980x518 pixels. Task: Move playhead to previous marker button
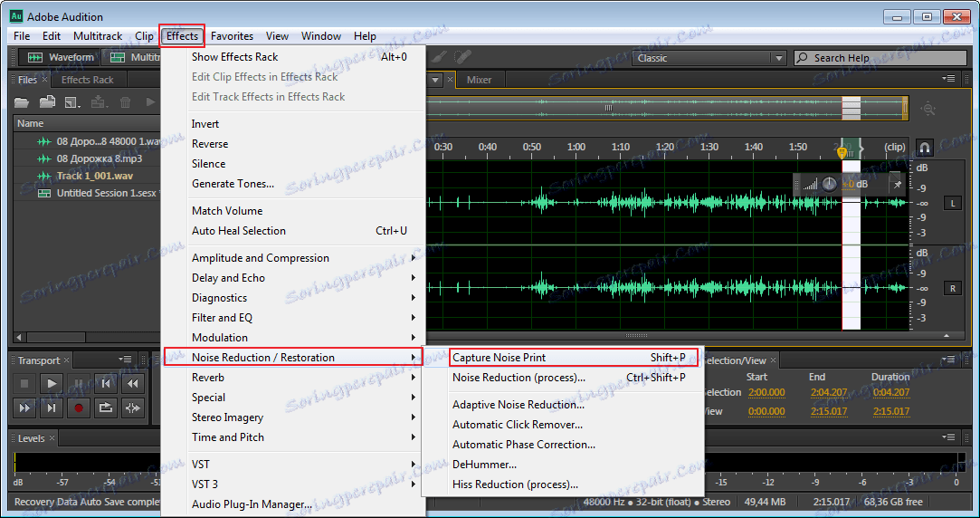pyautogui.click(x=106, y=383)
